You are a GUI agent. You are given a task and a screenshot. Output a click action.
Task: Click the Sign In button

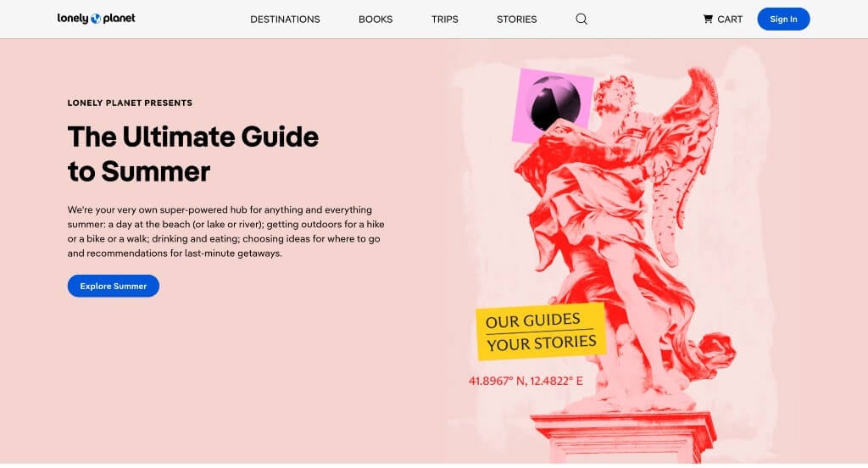tap(783, 19)
